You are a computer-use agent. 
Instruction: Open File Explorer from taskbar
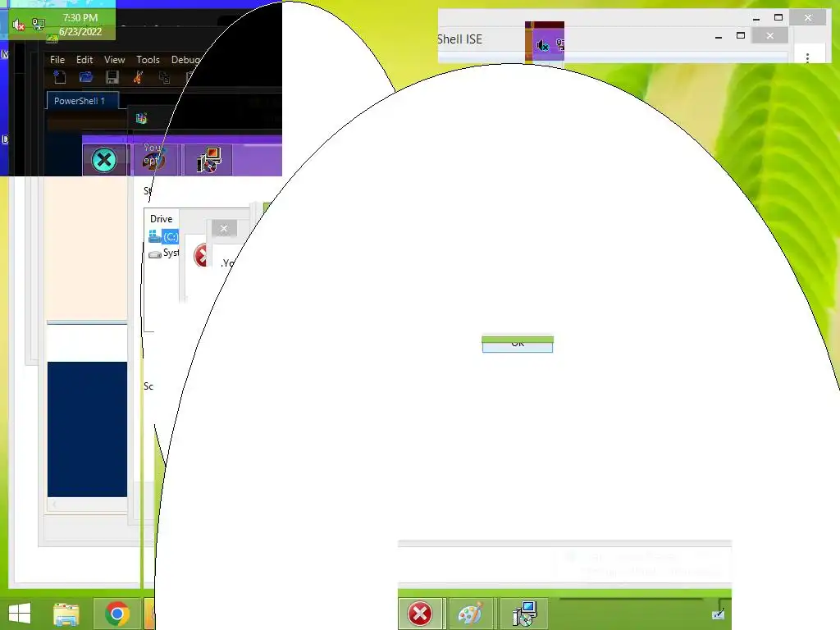click(x=66, y=614)
